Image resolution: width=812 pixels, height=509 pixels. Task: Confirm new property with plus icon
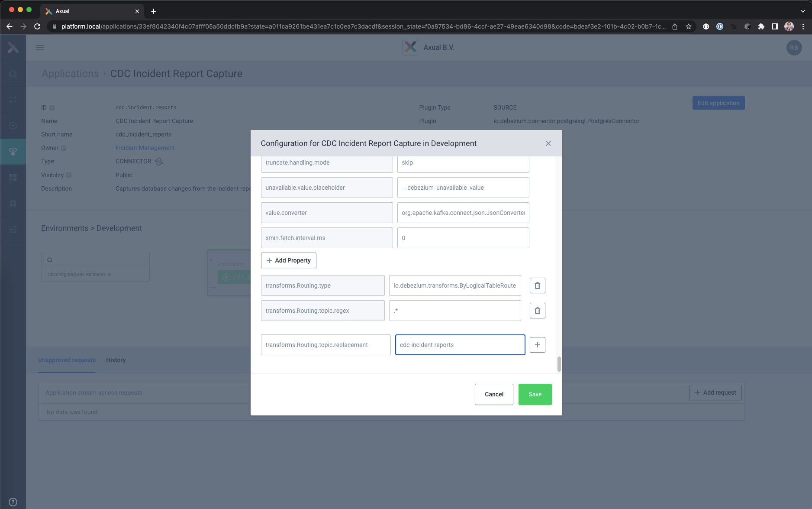click(x=537, y=345)
